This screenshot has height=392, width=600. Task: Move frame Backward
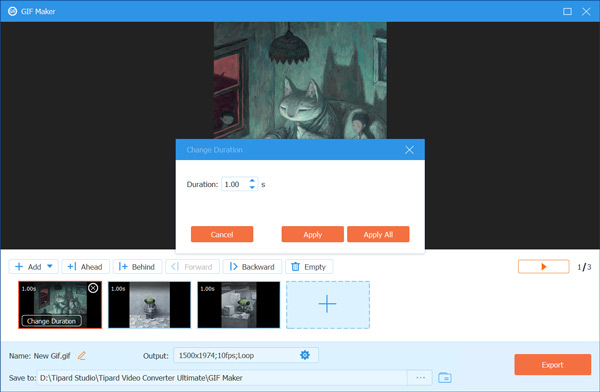click(252, 266)
